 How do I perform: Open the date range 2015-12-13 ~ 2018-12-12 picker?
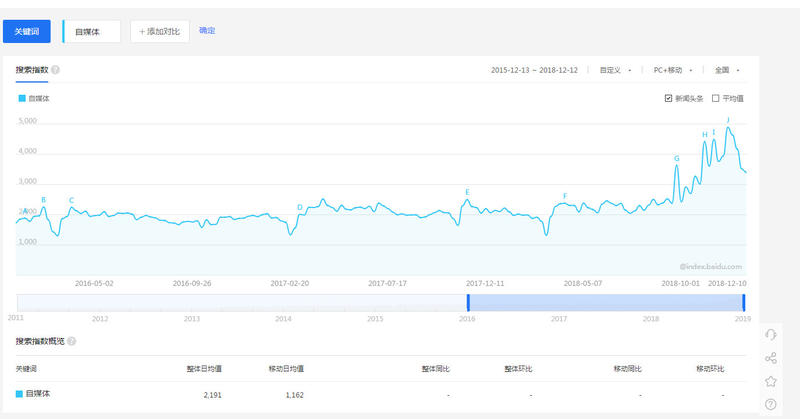click(x=534, y=70)
